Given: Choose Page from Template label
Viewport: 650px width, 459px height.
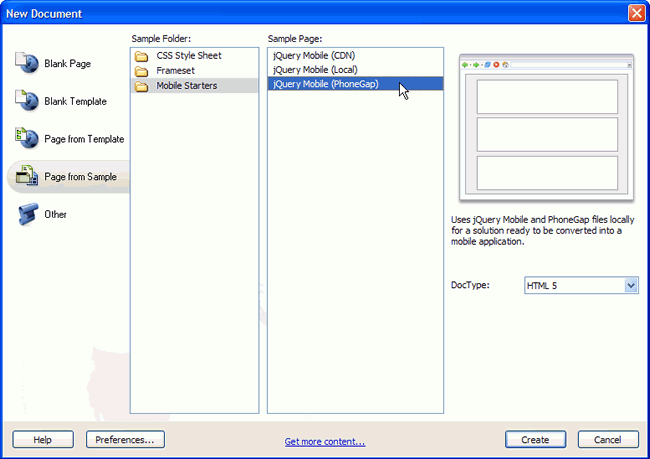Looking at the screenshot, I should click(x=84, y=139).
